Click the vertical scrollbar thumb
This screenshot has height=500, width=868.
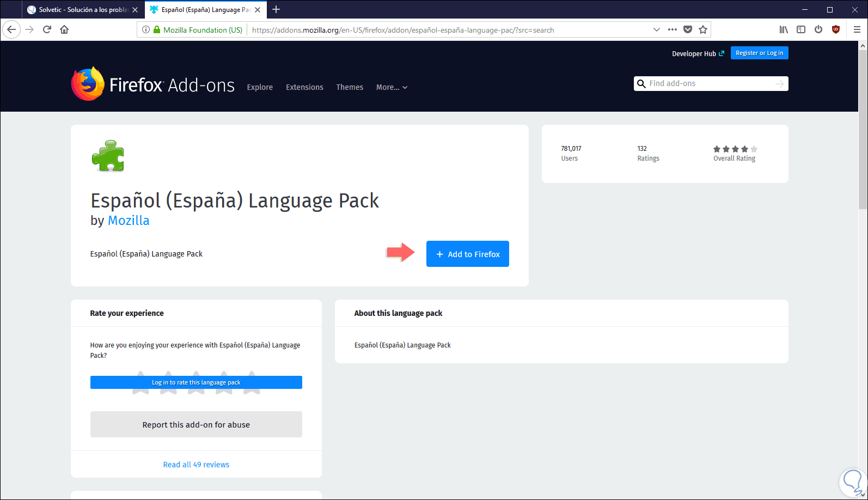tap(863, 130)
